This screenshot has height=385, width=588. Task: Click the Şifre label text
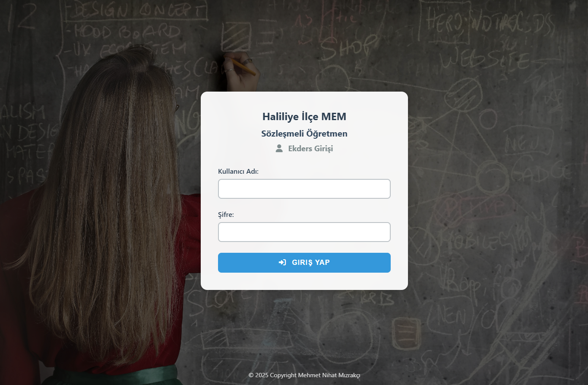tap(226, 214)
